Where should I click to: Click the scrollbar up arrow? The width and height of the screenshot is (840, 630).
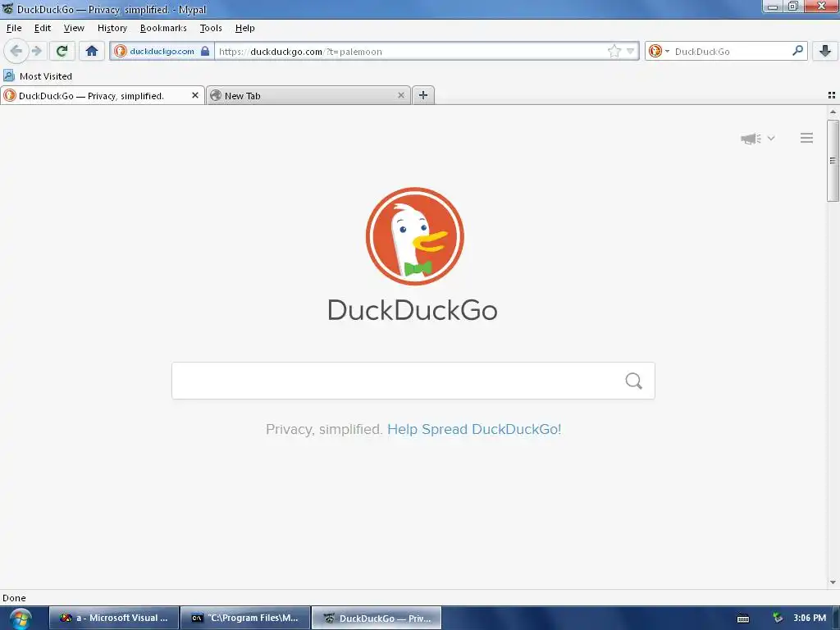pyautogui.click(x=833, y=112)
